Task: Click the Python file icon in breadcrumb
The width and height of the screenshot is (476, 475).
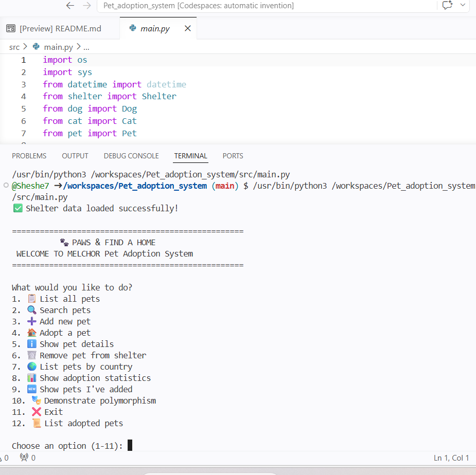Action: (36, 46)
